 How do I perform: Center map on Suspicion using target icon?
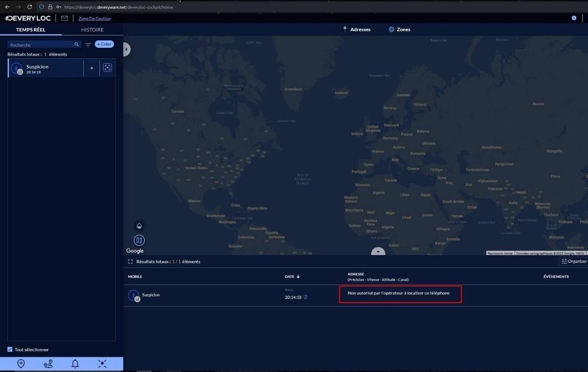click(107, 68)
